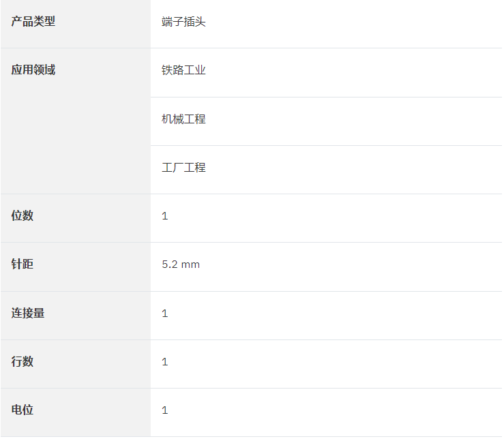Click the 工厂工程 entry

tap(183, 168)
